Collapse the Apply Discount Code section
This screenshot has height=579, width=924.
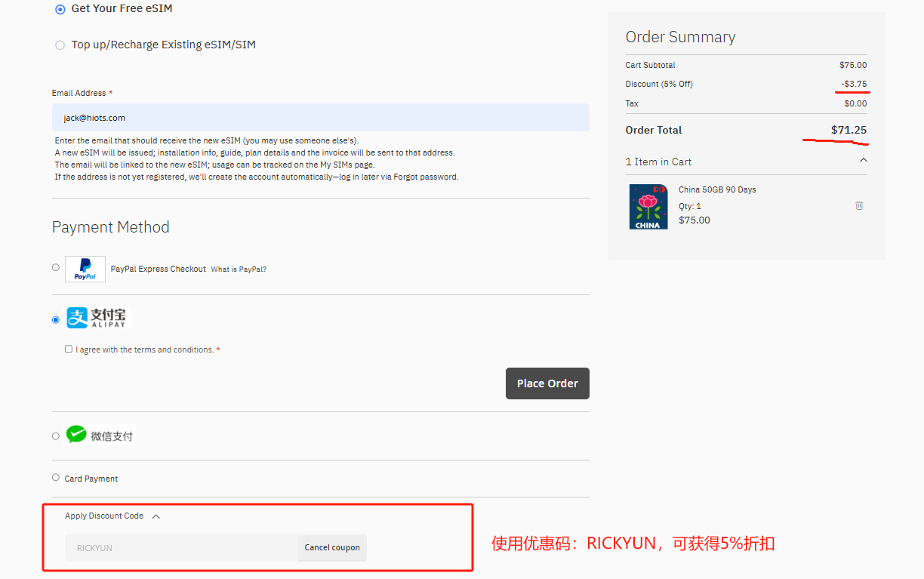156,516
